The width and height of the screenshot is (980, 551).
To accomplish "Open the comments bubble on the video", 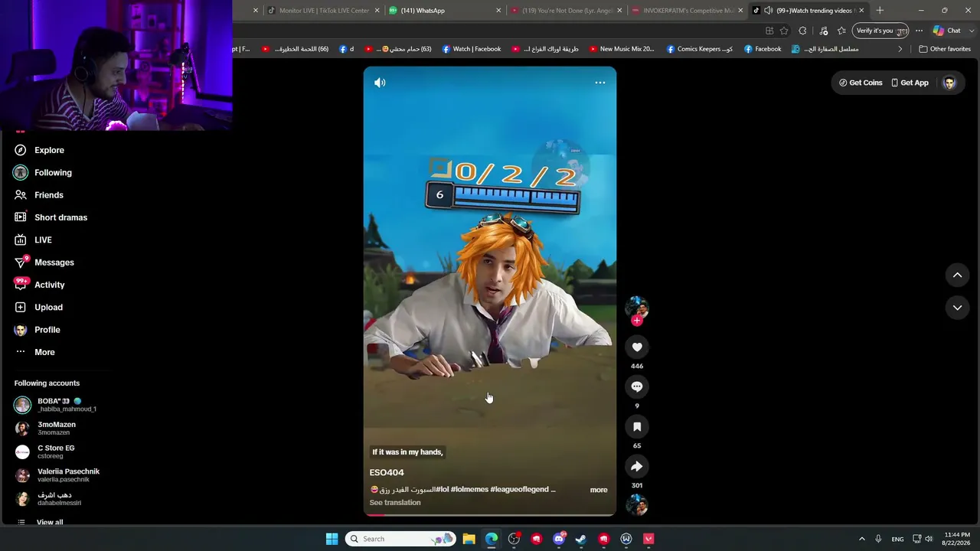I will [x=637, y=387].
